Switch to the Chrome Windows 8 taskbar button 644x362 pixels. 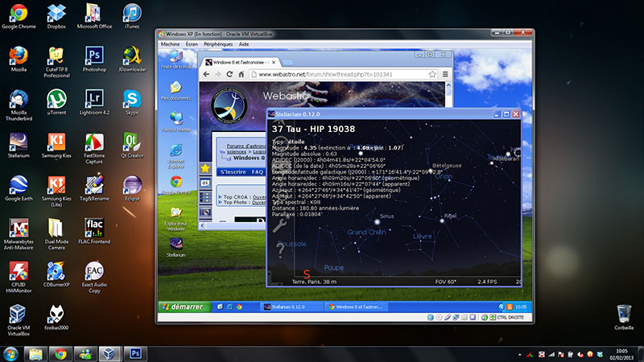pos(357,306)
